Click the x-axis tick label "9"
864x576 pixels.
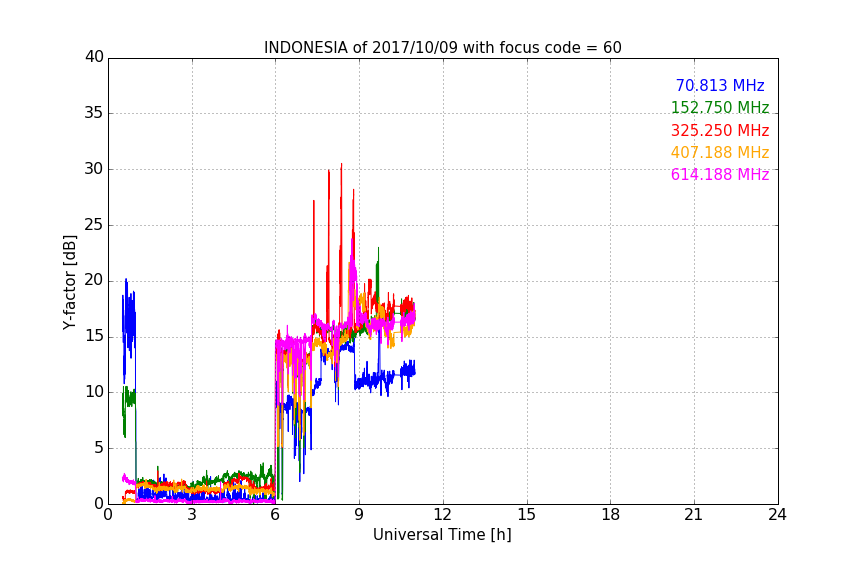(359, 515)
